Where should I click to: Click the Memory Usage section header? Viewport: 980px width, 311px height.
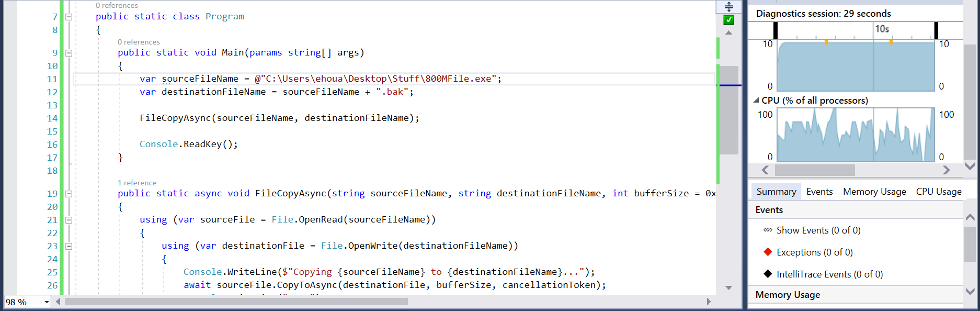pyautogui.click(x=788, y=295)
